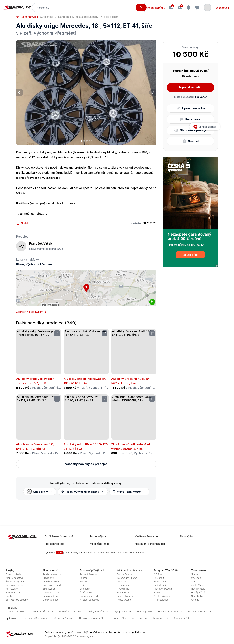Screen dimensions: 234x644
Task: Select the second photo carousel dot
Action: point(84,141)
